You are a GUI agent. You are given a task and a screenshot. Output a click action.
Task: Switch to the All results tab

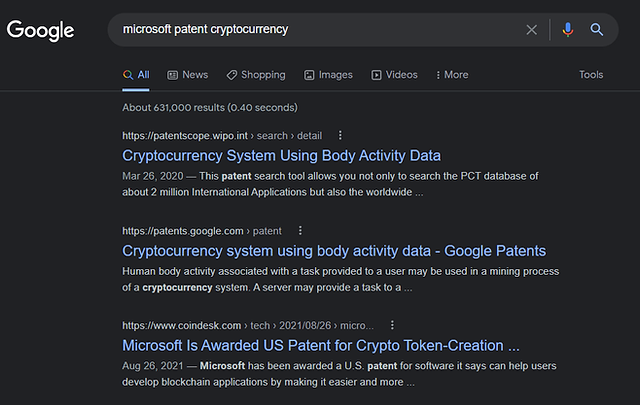136,75
